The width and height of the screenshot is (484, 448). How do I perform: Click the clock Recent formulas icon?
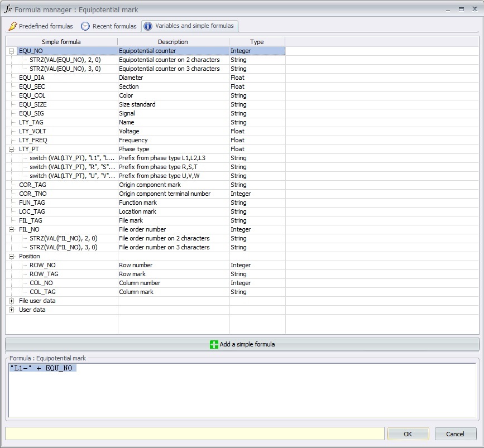pos(85,26)
